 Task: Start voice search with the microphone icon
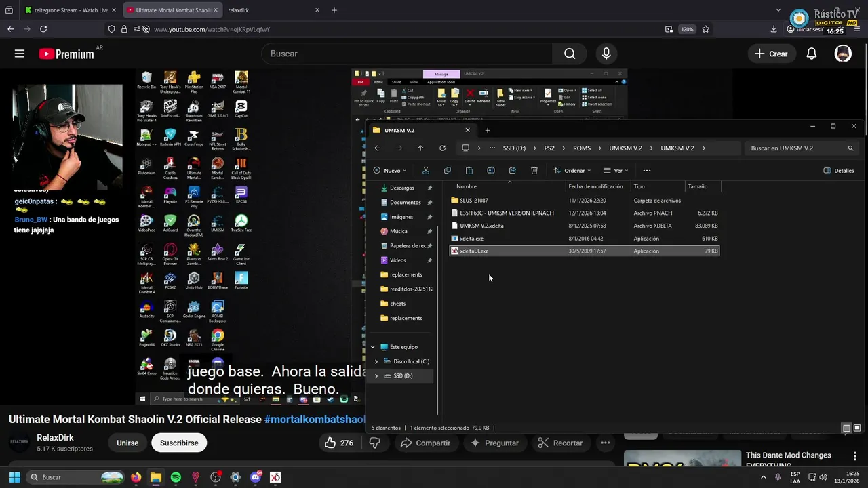point(606,54)
